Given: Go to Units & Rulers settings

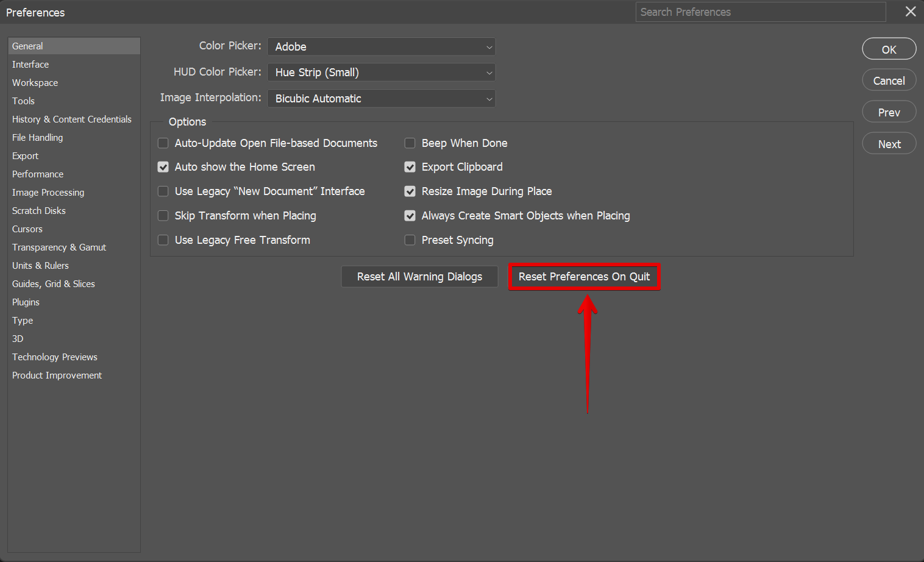Looking at the screenshot, I should pyautogui.click(x=40, y=266).
